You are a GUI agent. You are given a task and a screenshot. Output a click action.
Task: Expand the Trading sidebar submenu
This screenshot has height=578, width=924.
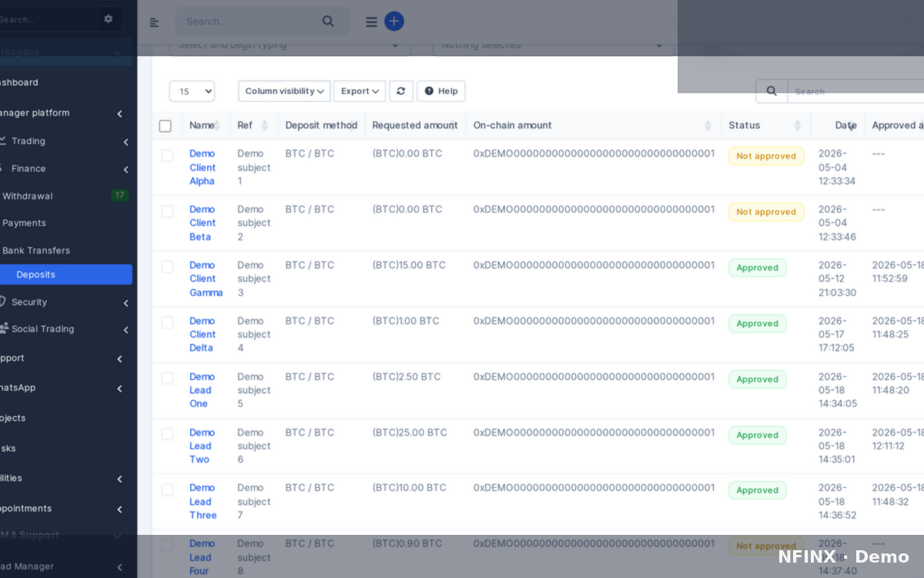(126, 142)
